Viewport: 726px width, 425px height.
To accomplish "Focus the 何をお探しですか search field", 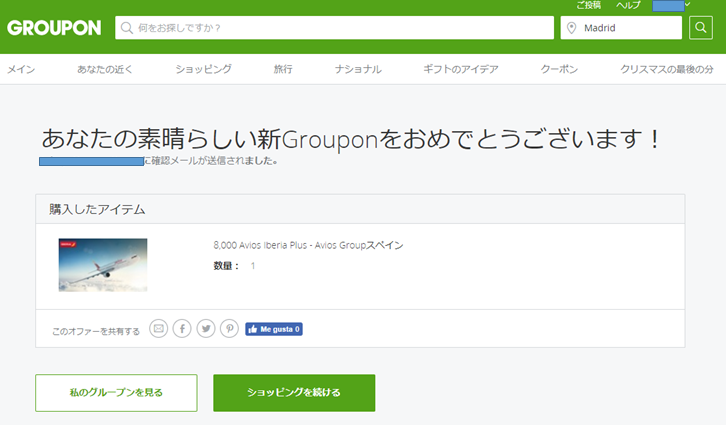I will 334,28.
